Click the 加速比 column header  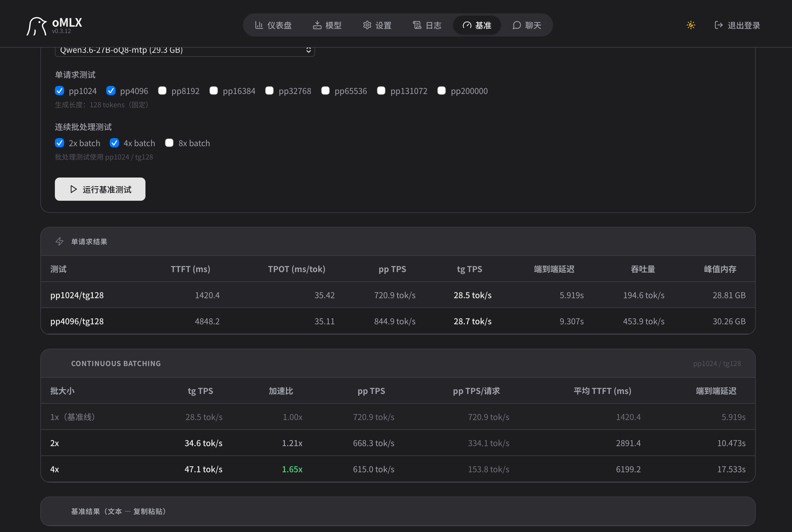(281, 391)
